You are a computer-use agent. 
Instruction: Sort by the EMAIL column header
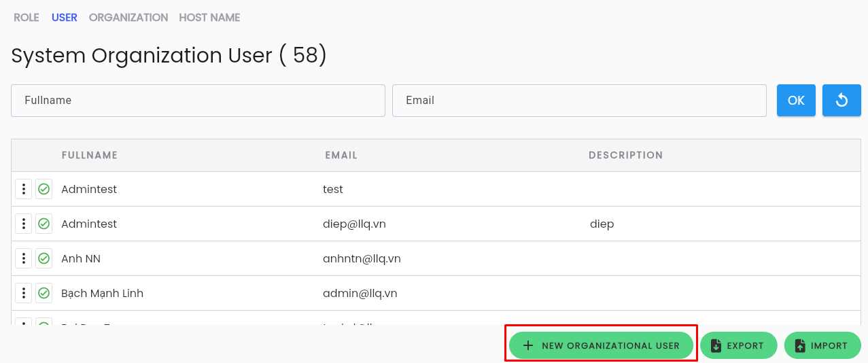click(x=341, y=155)
